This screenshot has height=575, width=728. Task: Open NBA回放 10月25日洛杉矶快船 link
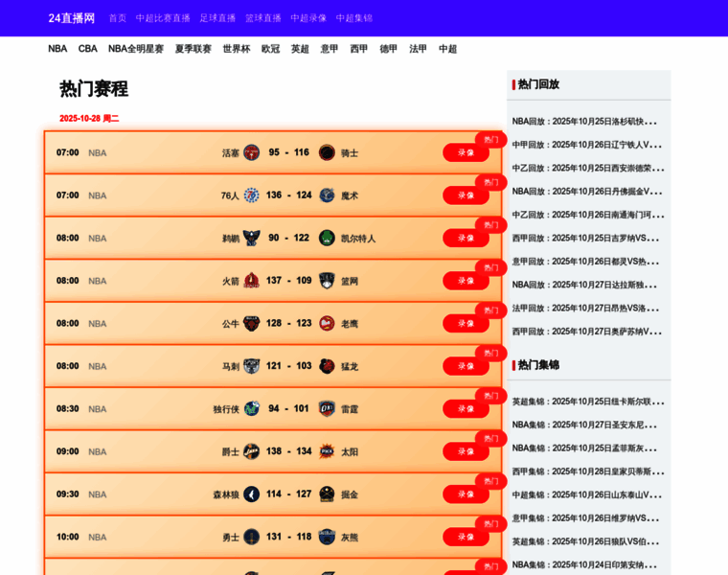point(584,122)
